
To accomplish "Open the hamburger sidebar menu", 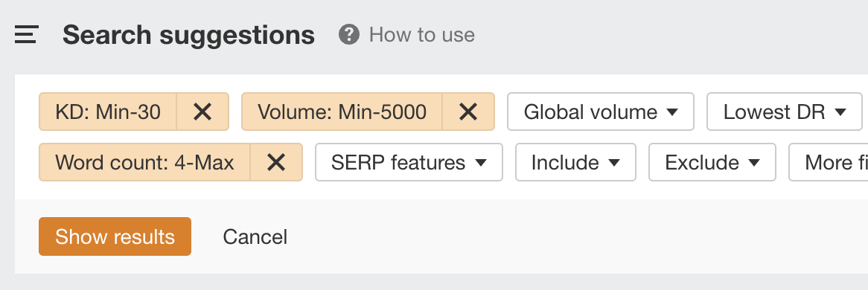I will [x=26, y=34].
